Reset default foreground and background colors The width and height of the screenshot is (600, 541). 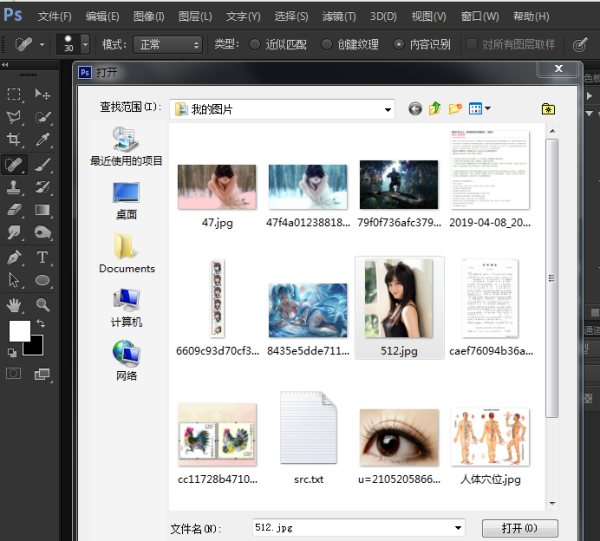click(12, 352)
